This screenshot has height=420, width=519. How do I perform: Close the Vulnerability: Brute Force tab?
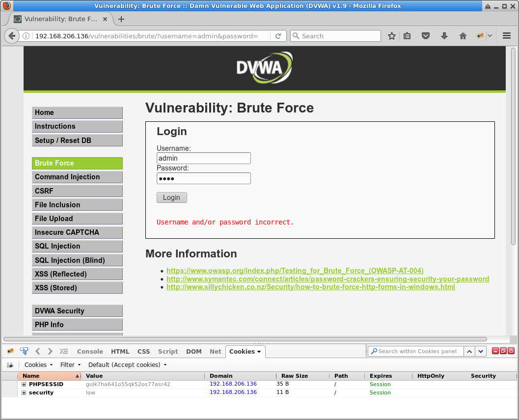[105, 19]
